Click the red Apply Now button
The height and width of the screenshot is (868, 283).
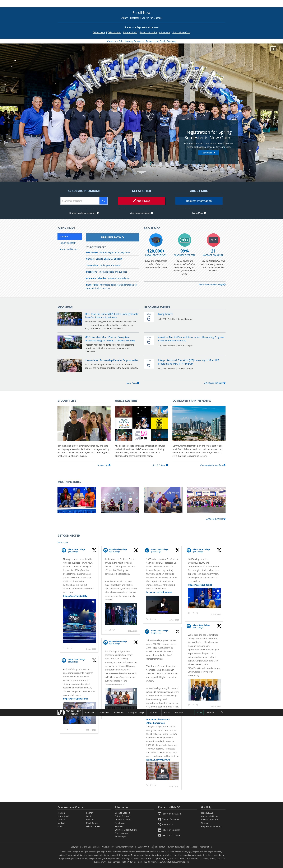pos(141,201)
